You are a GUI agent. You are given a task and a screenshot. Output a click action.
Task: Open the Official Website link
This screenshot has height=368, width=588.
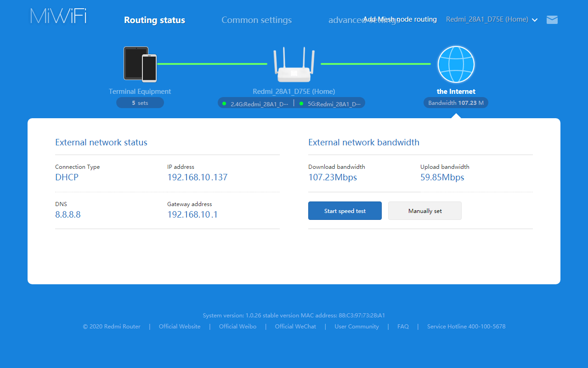pos(180,327)
